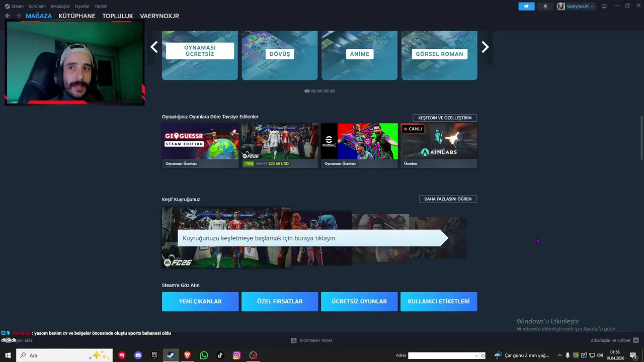
Task: Open the Oyunlar menu
Action: [x=83, y=6]
